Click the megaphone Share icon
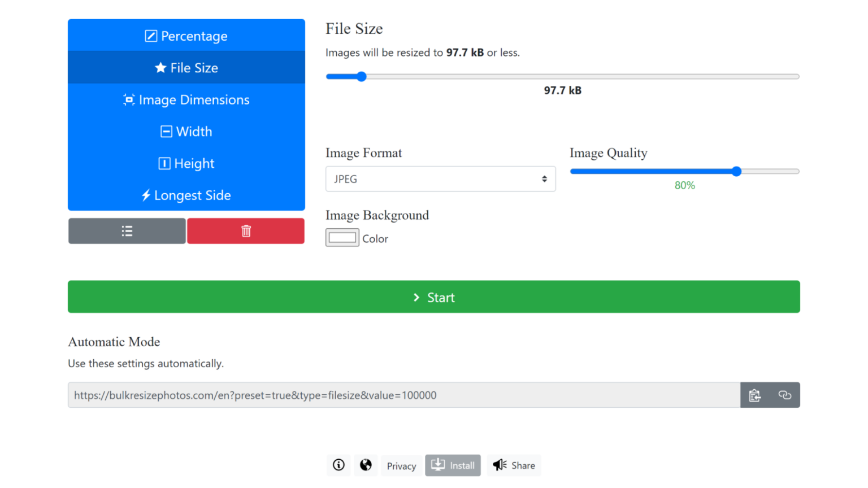The width and height of the screenshot is (868, 488). point(513,465)
